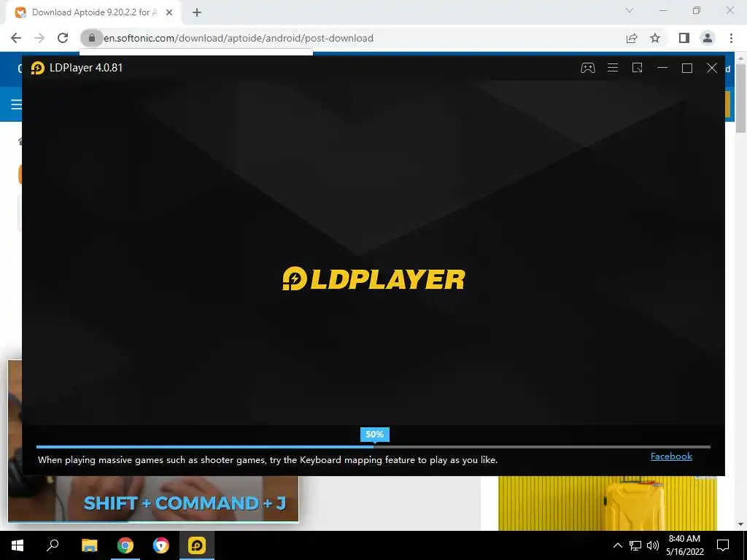This screenshot has height=560, width=747.
Task: Open LDPlayer gamepad settings icon
Action: click(587, 68)
